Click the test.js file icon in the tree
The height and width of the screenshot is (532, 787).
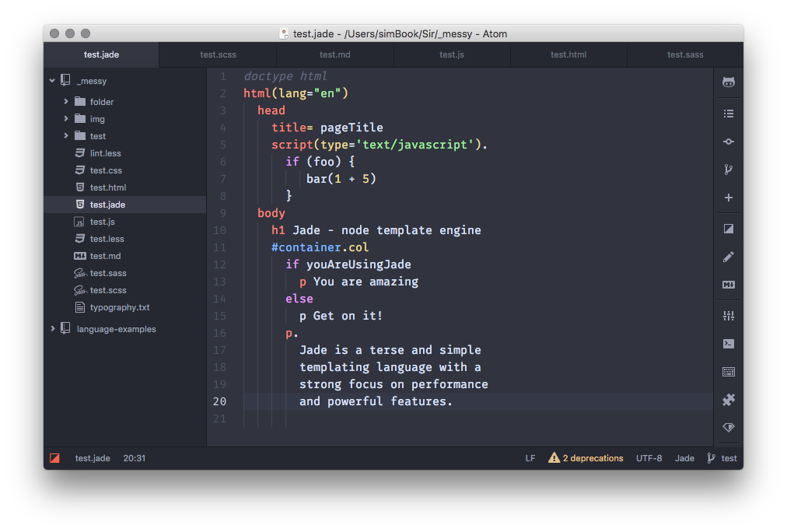tap(79, 222)
